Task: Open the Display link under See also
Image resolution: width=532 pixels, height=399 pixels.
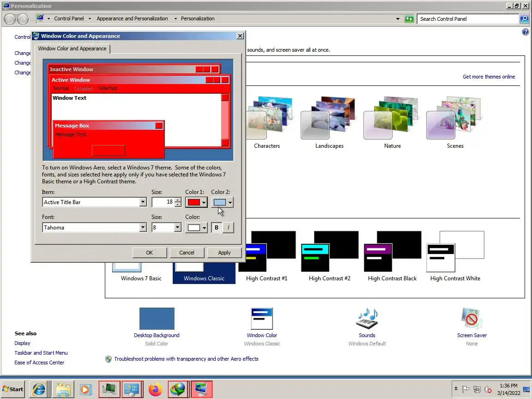Action: [x=22, y=344]
